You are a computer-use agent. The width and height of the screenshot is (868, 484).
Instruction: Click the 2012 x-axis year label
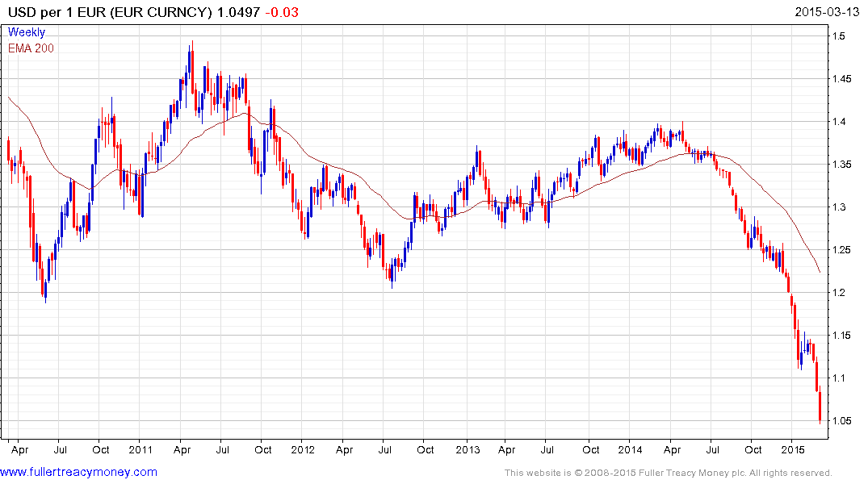(x=303, y=449)
